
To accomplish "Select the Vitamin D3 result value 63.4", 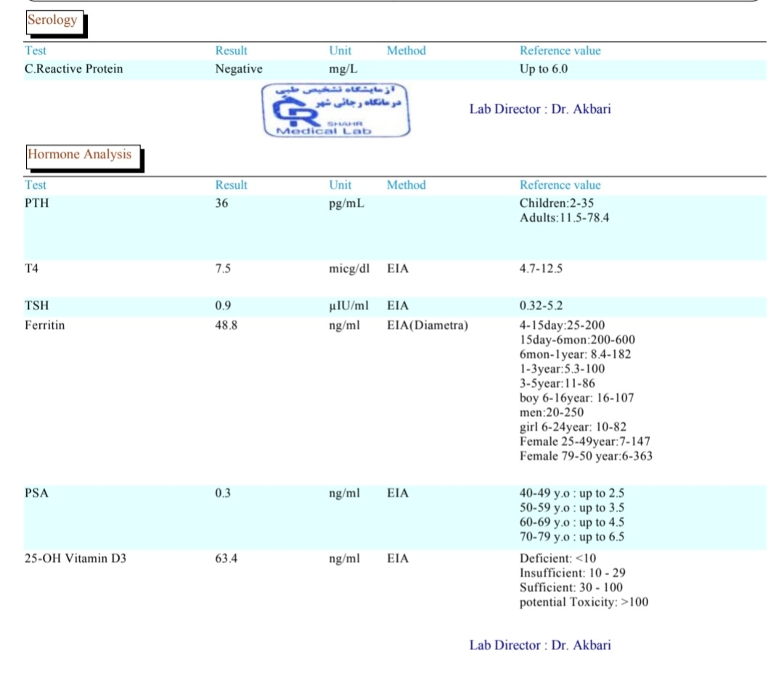I will point(226,559).
